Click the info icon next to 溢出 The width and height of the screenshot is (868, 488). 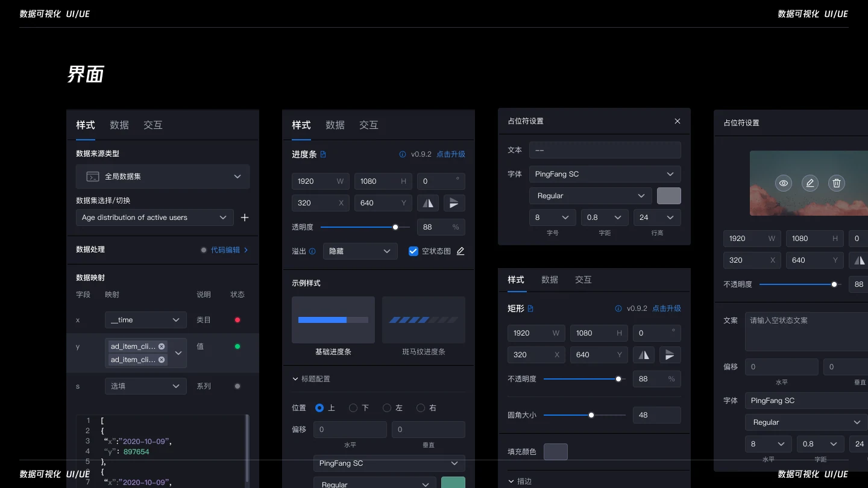pos(312,251)
